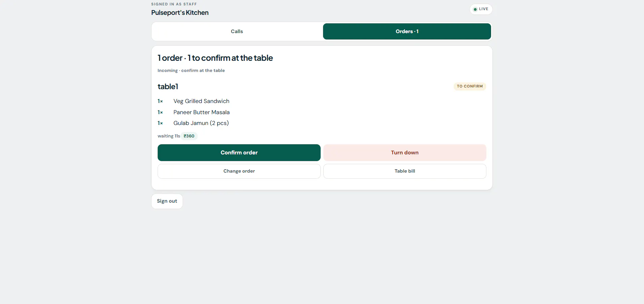Turn down the table1 order
Image resolution: width=644 pixels, height=304 pixels.
point(405,153)
